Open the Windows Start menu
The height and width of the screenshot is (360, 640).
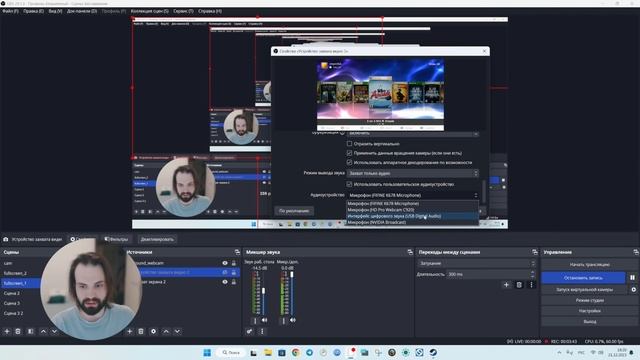click(207, 352)
